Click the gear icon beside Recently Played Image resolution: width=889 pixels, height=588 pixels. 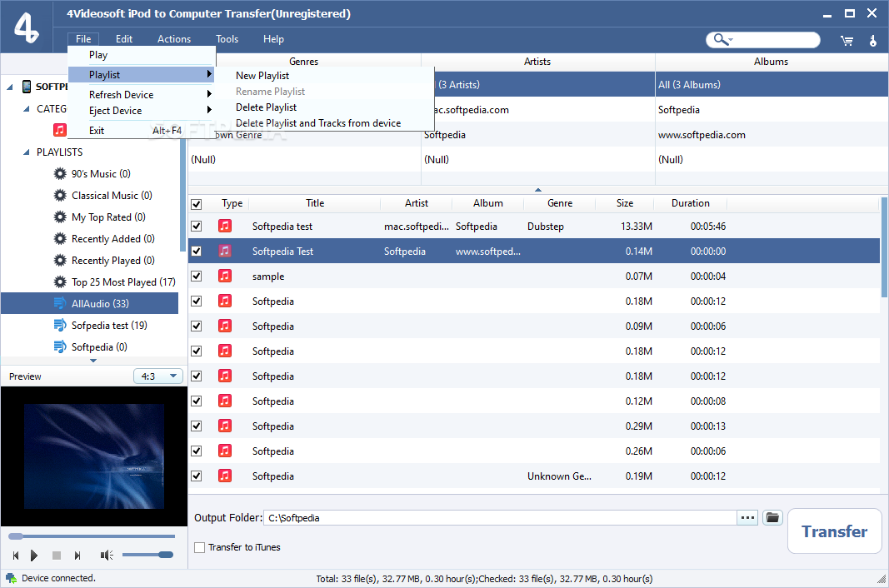pyautogui.click(x=60, y=260)
